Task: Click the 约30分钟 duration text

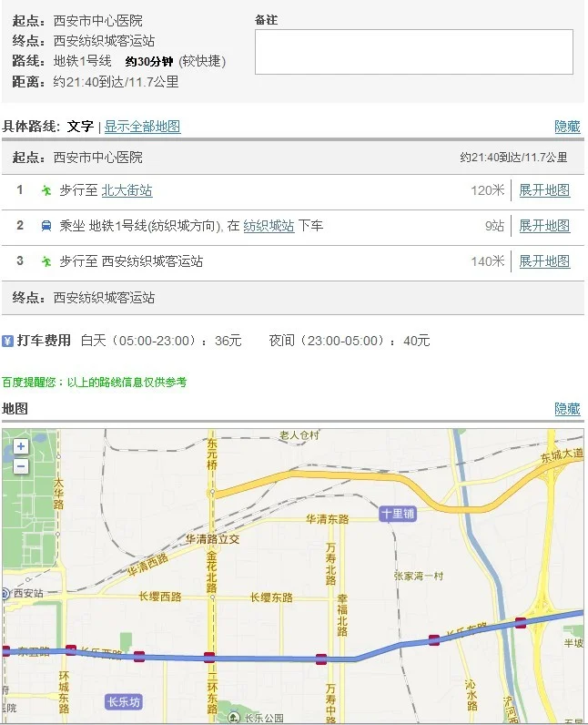Action: [149, 61]
